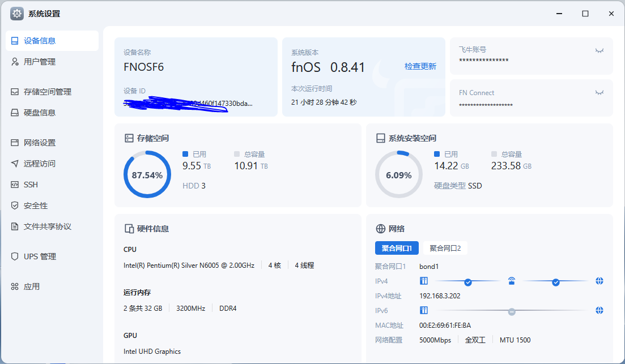This screenshot has width=625, height=364.
Task: Click the 文件共享协议 document icon
Action: click(x=15, y=226)
